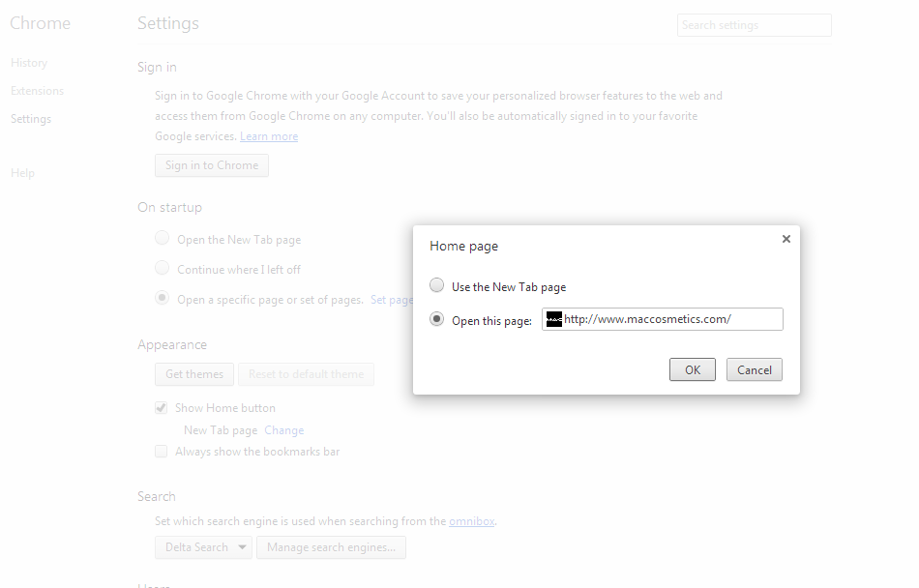919x588 pixels.
Task: Select the Open this page radio
Action: (x=436, y=319)
